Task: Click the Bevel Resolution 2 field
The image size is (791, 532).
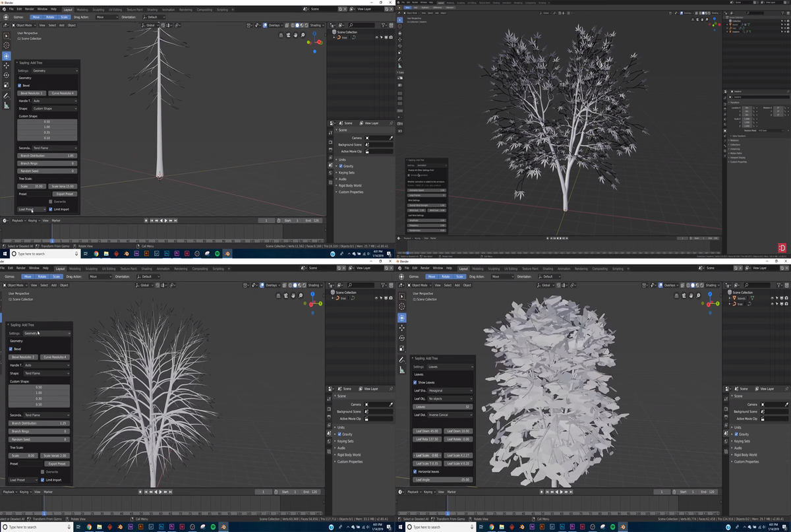Action: (x=24, y=357)
